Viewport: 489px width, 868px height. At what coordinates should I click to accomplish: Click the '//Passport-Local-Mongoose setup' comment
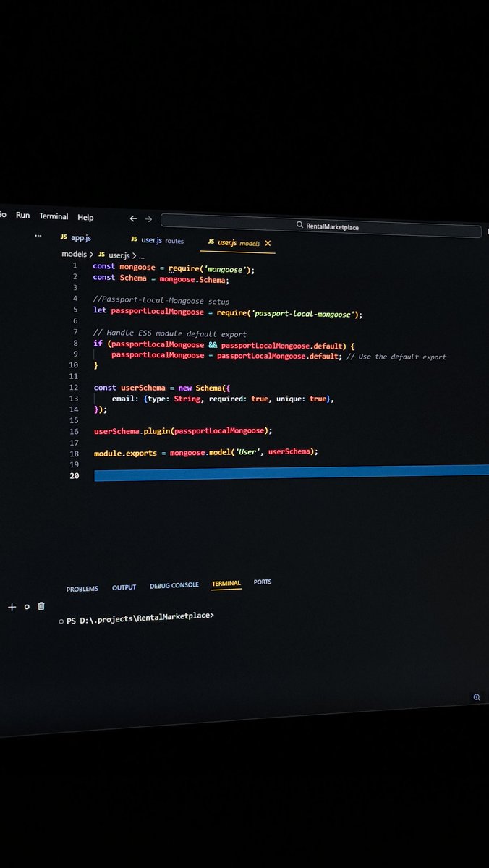[x=161, y=300]
